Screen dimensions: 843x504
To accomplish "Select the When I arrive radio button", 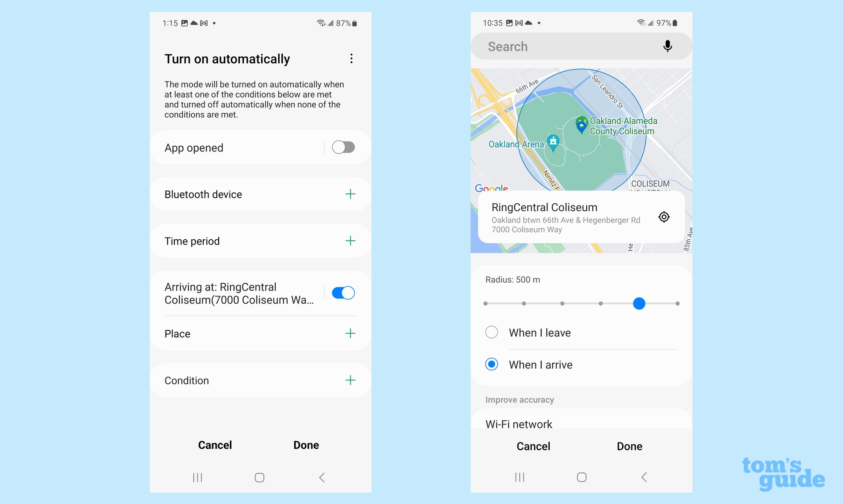I will click(492, 365).
